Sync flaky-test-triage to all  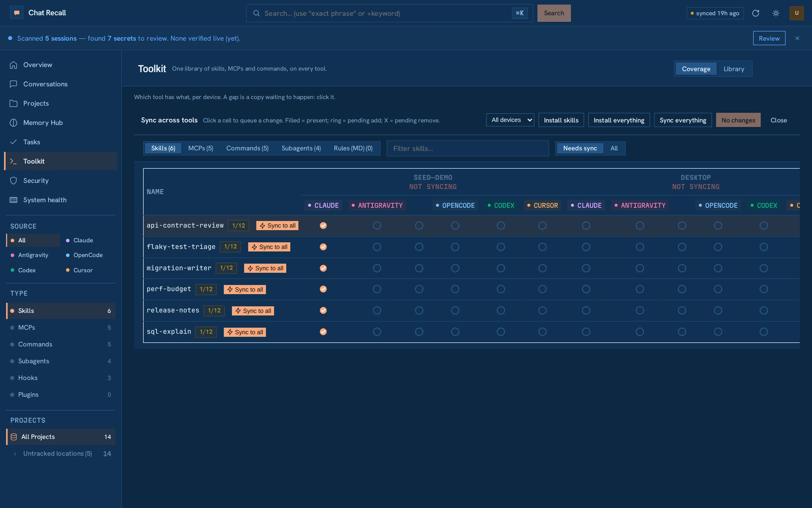tap(269, 247)
